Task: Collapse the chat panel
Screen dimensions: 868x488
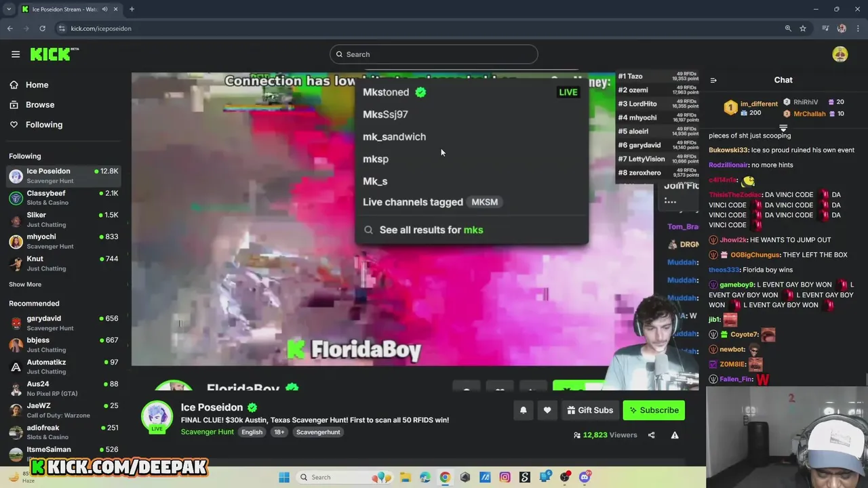Action: [x=713, y=80]
